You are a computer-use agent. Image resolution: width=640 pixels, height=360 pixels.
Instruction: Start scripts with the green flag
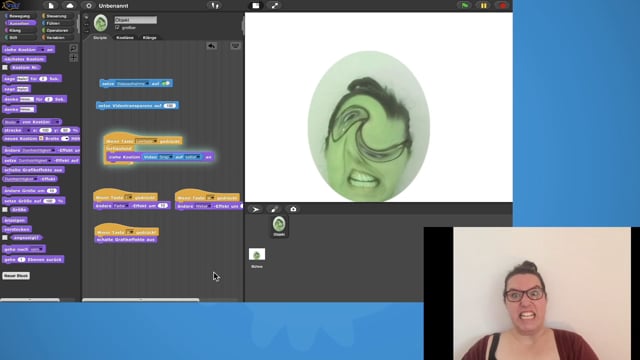pyautogui.click(x=464, y=6)
